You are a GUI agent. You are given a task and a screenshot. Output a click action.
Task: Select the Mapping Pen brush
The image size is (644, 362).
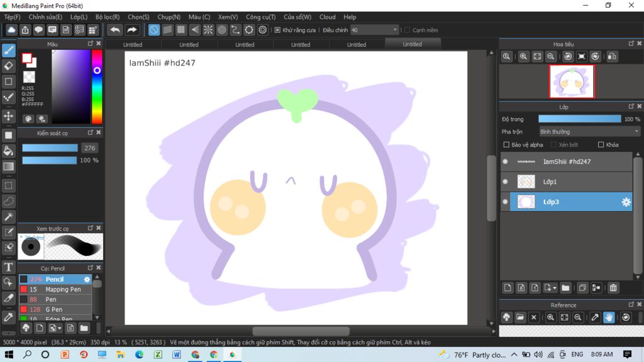55,289
